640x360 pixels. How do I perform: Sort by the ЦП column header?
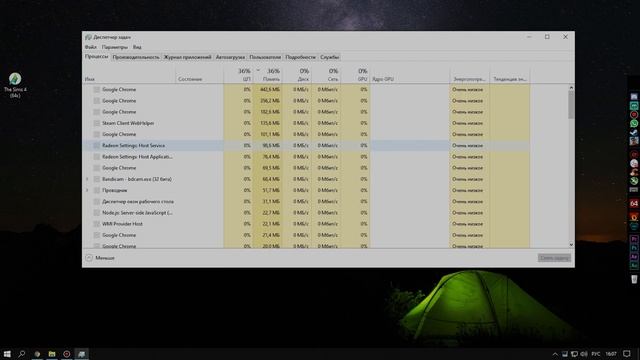click(x=238, y=75)
